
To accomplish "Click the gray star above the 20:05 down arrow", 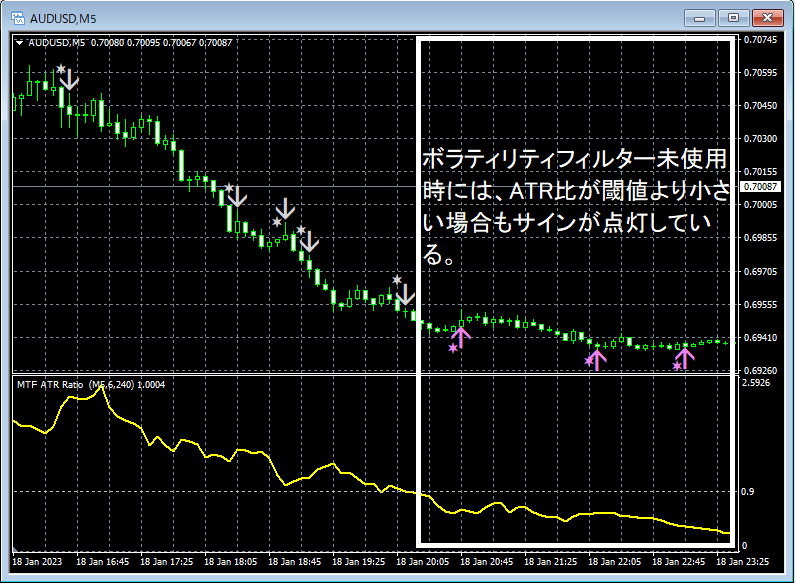I will 397,280.
